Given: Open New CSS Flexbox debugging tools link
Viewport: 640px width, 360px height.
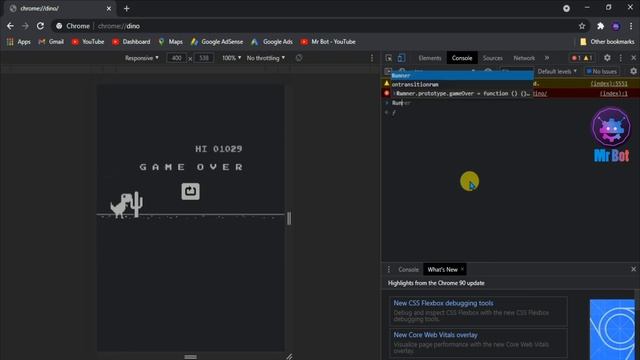Looking at the screenshot, I should [443, 303].
